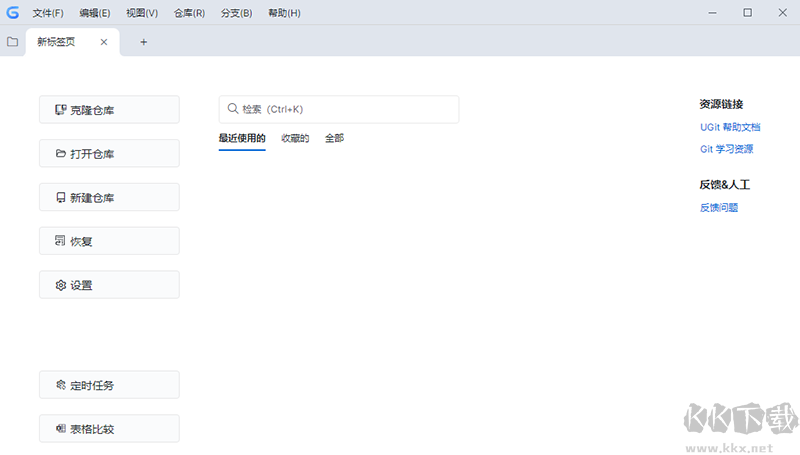This screenshot has height=455, width=800.
Task: Open 设置 with the gear button
Action: click(x=109, y=285)
